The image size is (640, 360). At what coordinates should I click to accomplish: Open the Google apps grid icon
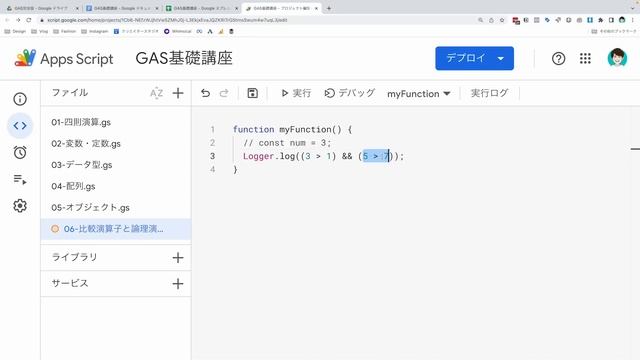point(585,58)
